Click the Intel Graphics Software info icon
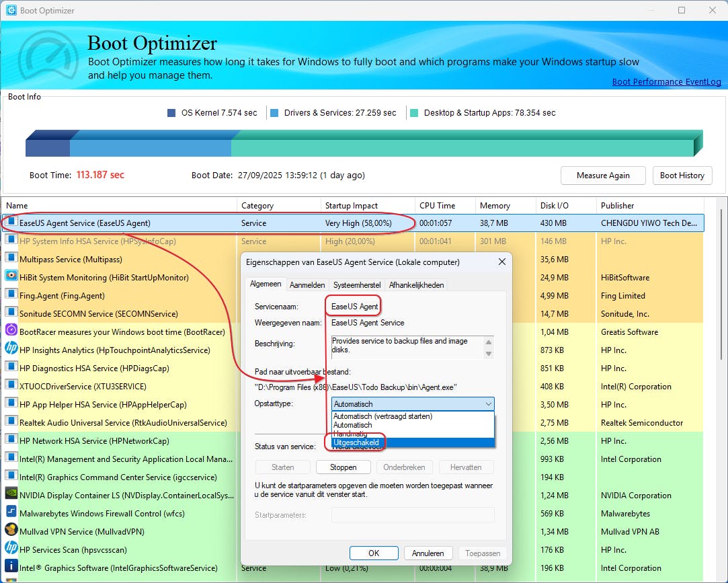The width and height of the screenshot is (728, 583). point(11,566)
